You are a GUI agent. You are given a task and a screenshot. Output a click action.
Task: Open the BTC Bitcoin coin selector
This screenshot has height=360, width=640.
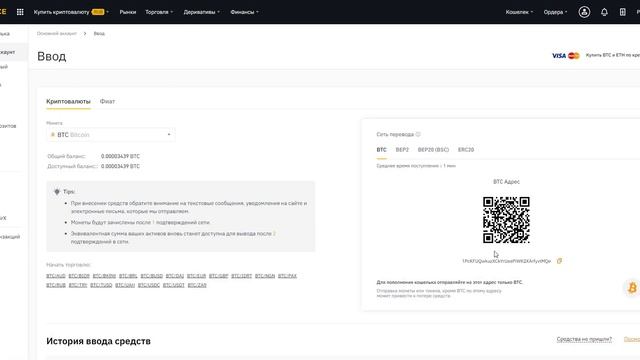coord(111,135)
